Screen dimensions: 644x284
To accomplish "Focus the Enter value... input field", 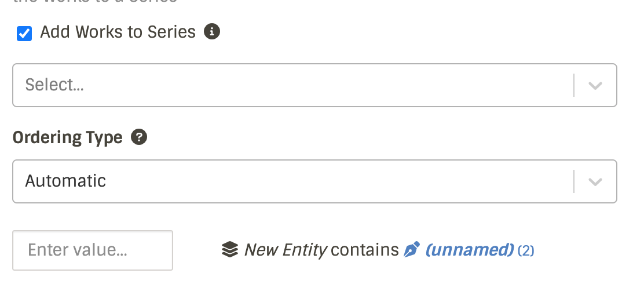I will [93, 250].
